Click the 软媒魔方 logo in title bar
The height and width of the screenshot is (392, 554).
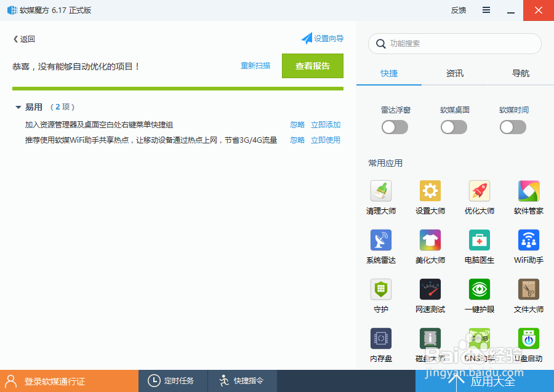click(12, 10)
